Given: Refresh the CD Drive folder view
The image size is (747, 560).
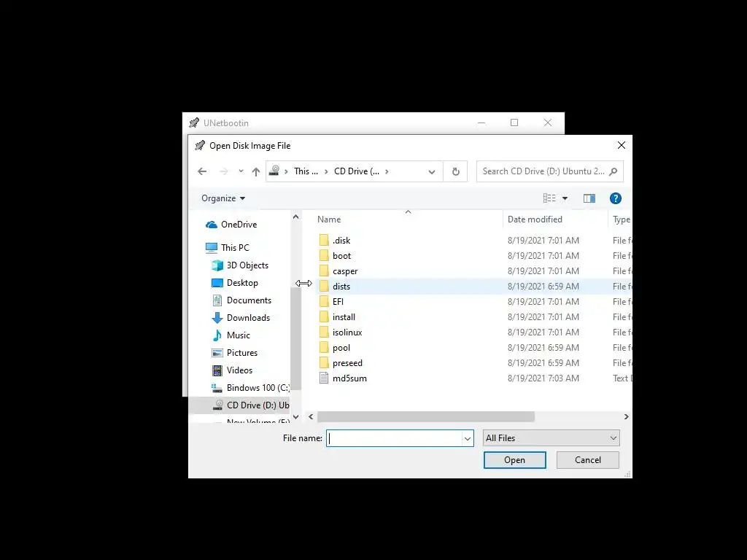Looking at the screenshot, I should (x=455, y=171).
